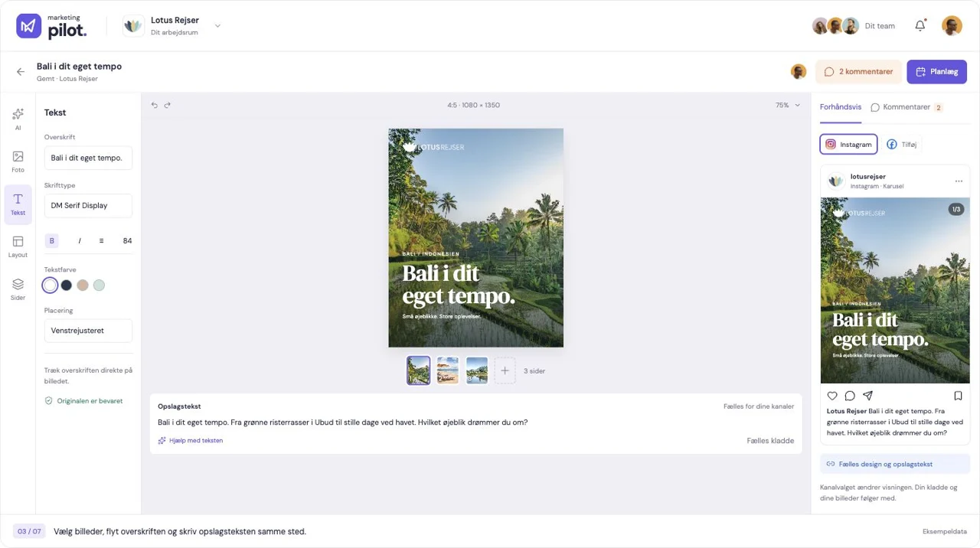Open the 75% zoom dropdown
Screen dimensions: 980x548
coord(788,105)
